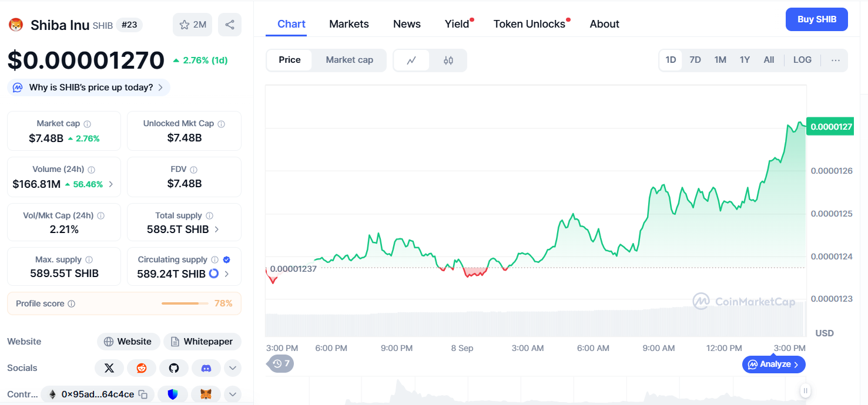Click the Max. supply info icon
This screenshot has width=868, height=405.
pos(89,260)
